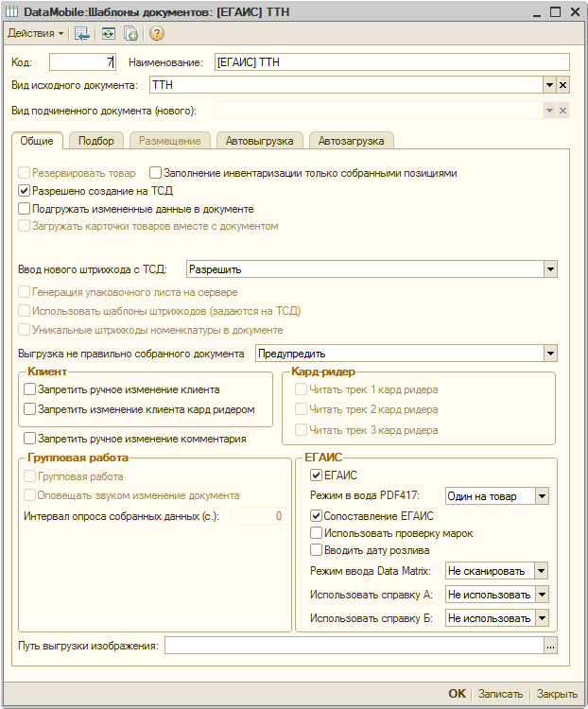Expand the Вид исходного документа dropdown
The width and height of the screenshot is (588, 709).
coord(549,85)
